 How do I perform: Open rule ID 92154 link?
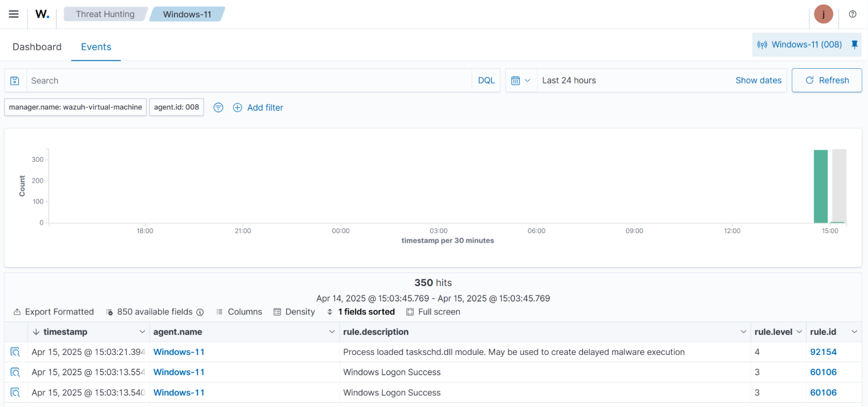823,352
